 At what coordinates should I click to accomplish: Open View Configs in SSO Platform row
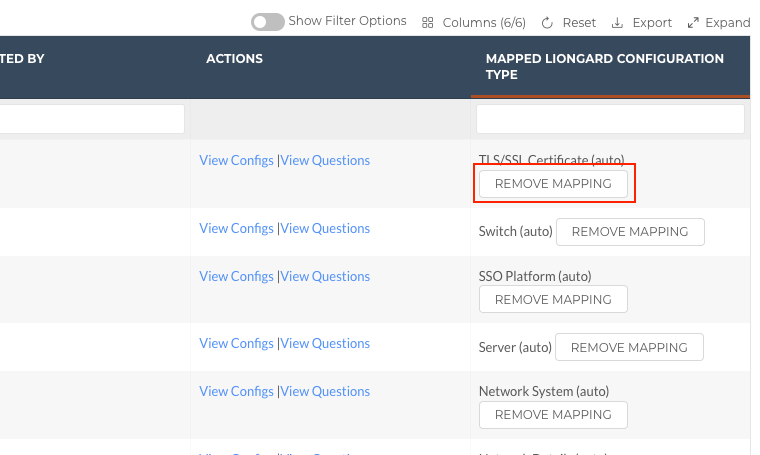(x=236, y=276)
